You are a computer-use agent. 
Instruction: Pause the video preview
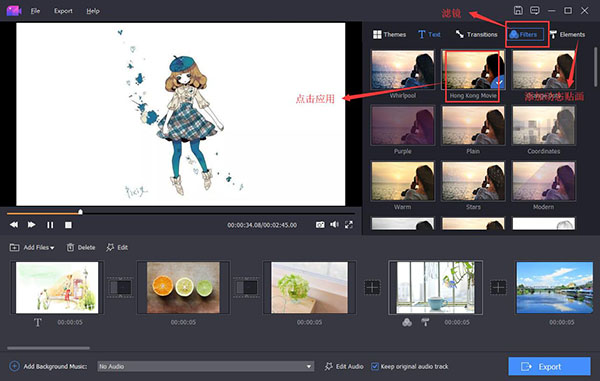tap(50, 225)
